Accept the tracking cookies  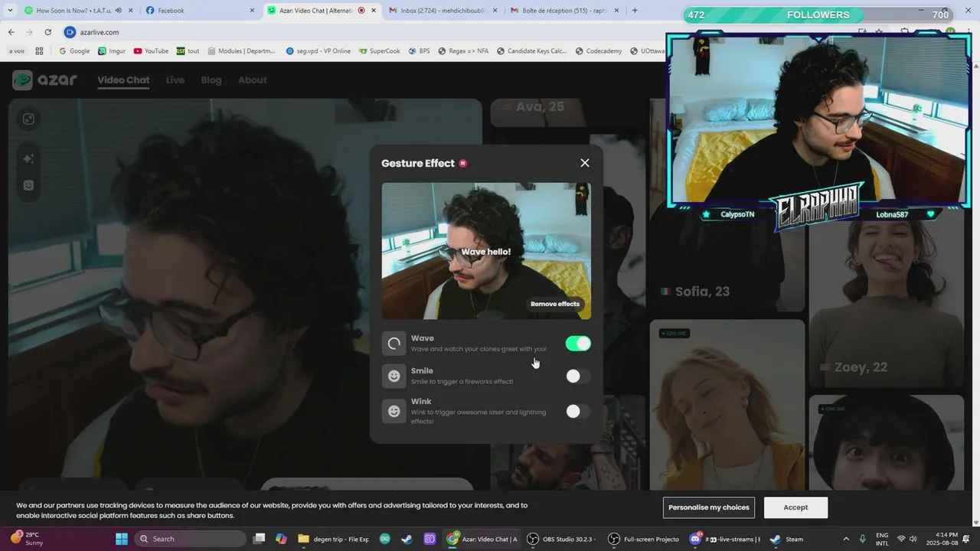coord(795,507)
